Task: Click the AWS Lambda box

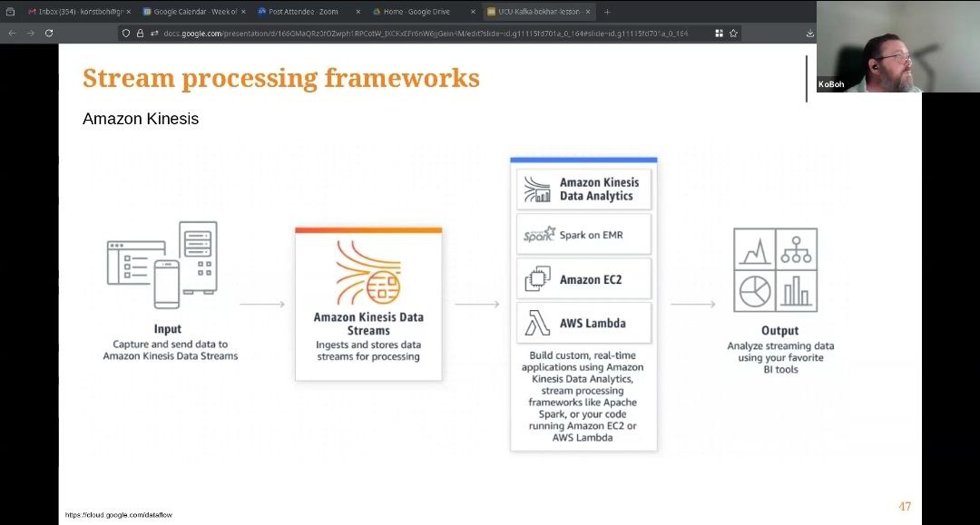Action: tap(583, 323)
